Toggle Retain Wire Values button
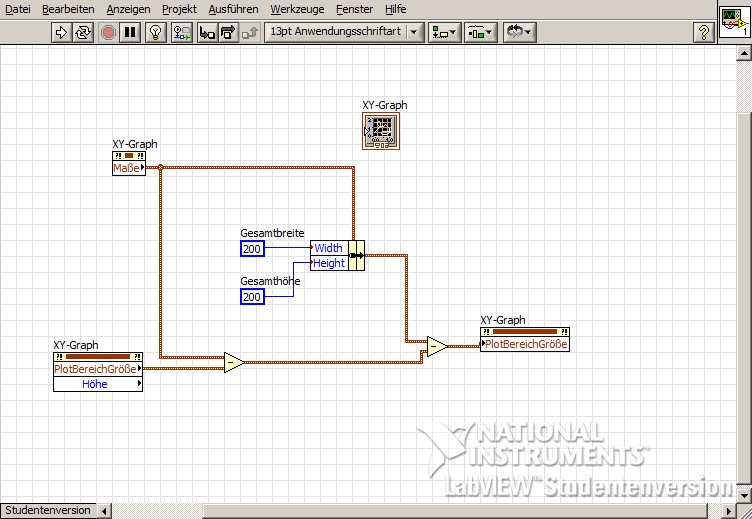The width and height of the screenshot is (752, 519). 181,32
